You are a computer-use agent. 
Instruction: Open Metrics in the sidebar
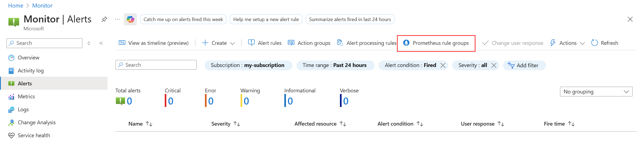26,96
